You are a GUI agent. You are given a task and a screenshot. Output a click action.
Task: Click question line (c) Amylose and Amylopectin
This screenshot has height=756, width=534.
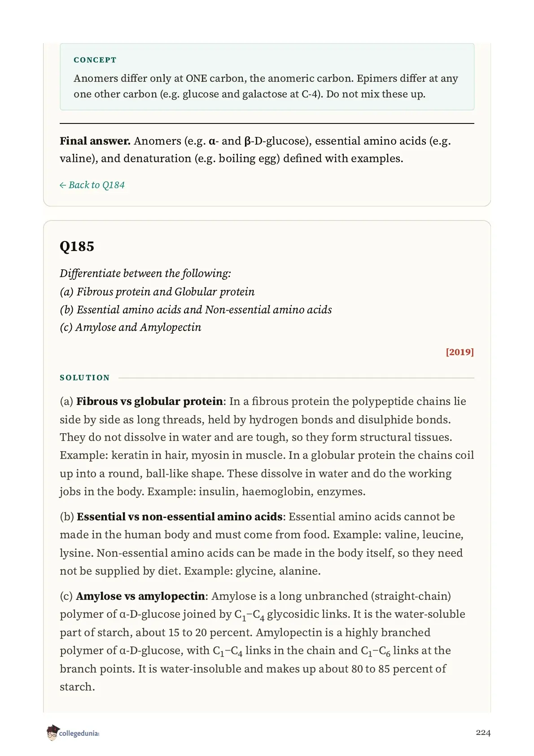pos(130,327)
